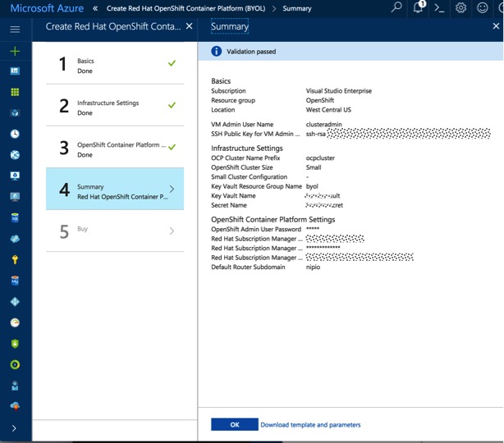504x443 pixels.
Task: Open the Cloud services icon in the sidebar
Action: pyautogui.click(x=15, y=239)
